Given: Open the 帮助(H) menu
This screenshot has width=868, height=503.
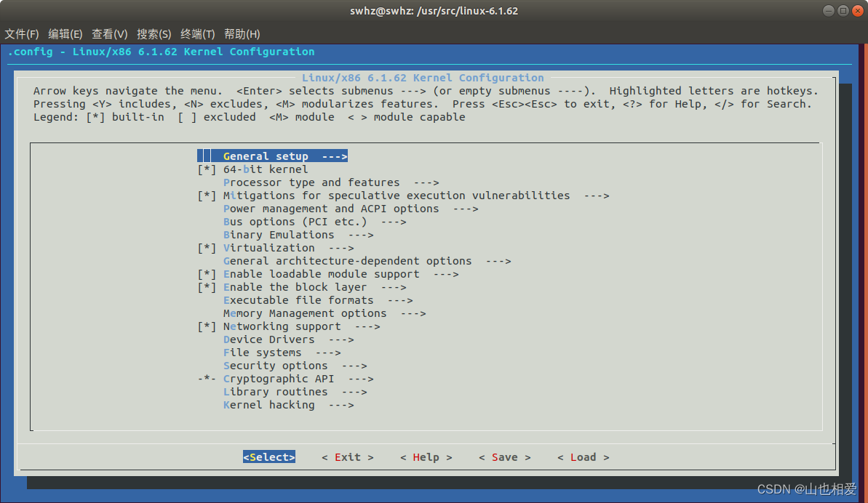Looking at the screenshot, I should tap(242, 34).
